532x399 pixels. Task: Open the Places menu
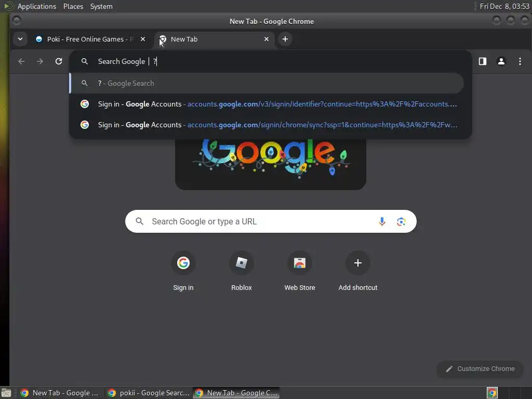point(73,6)
